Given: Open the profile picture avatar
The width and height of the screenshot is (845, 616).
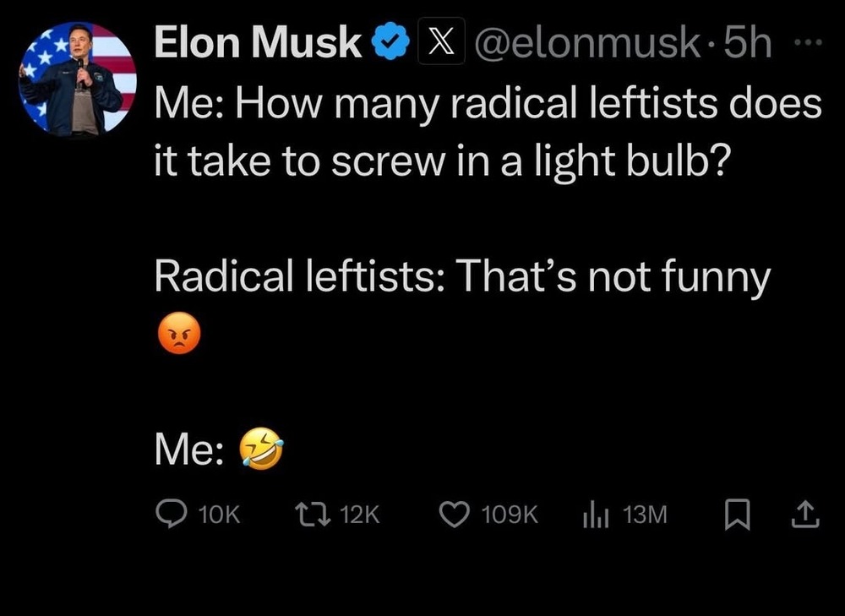Looking at the screenshot, I should [77, 79].
